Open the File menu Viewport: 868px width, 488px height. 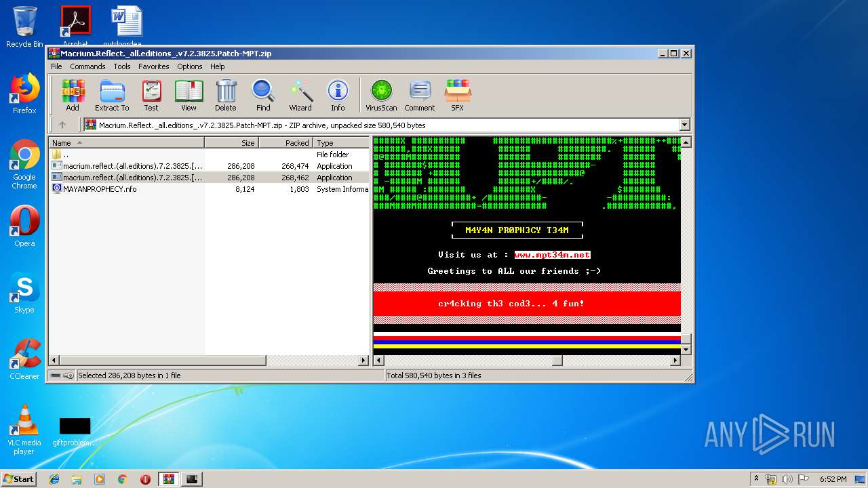[56, 66]
